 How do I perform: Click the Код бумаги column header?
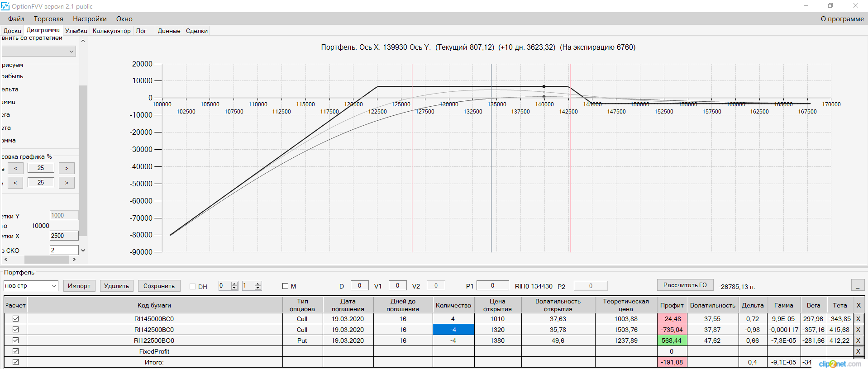[154, 305]
